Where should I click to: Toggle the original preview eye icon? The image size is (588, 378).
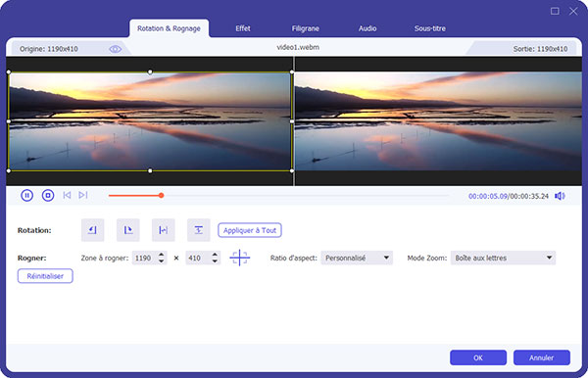[x=115, y=49]
